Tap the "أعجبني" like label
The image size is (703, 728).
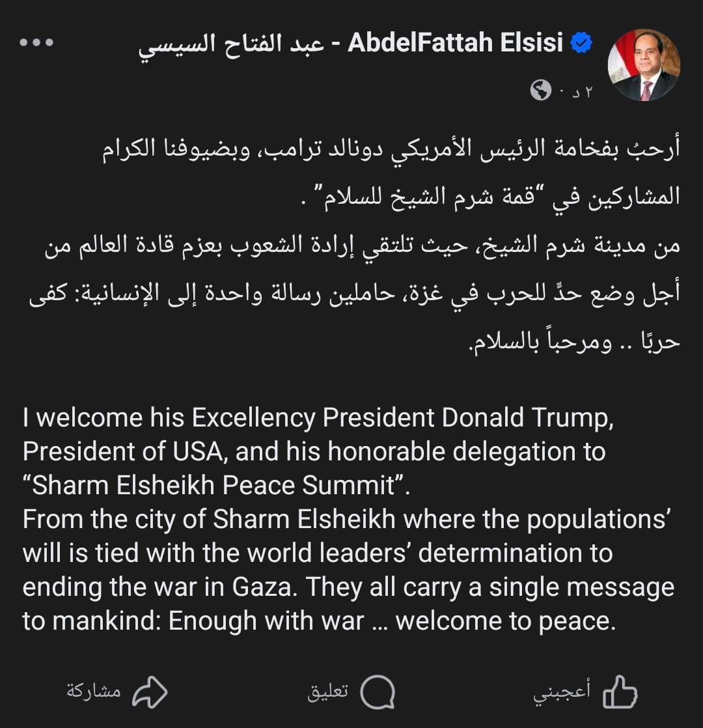[562, 692]
